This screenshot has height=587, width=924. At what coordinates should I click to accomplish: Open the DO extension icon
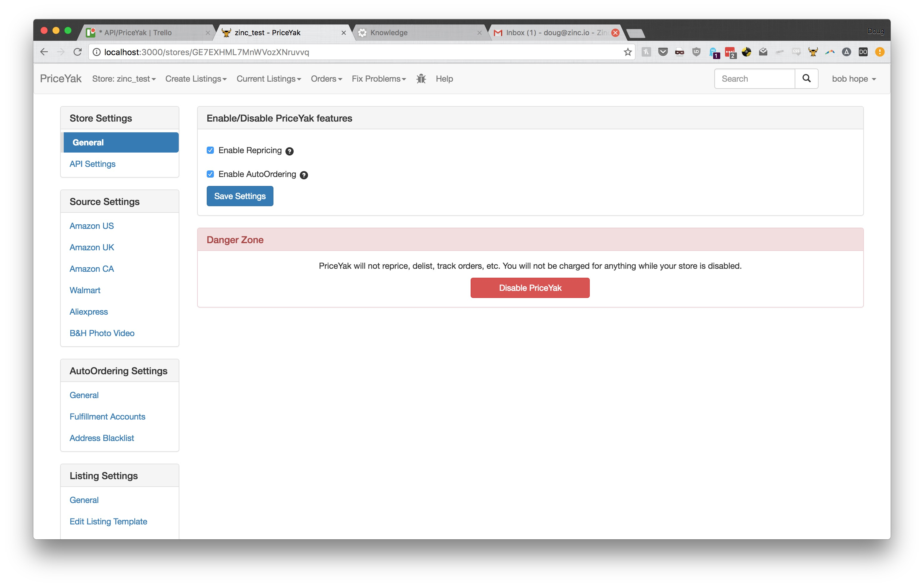pos(863,52)
